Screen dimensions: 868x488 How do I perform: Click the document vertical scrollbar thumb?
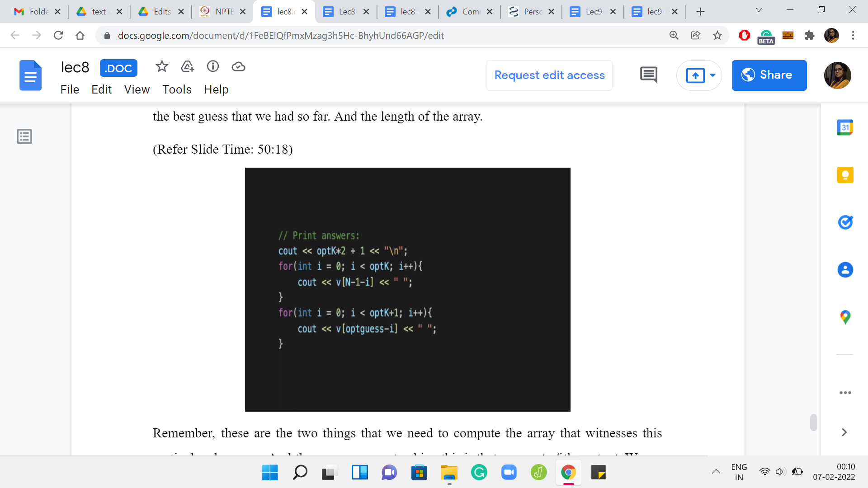[x=813, y=422]
